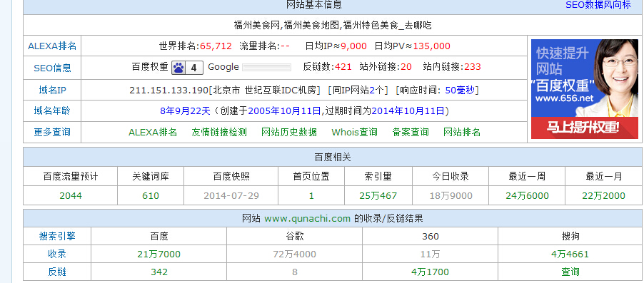The width and height of the screenshot is (644, 283).
Task: Click Baidu backlinks value 342
Action: tap(159, 272)
